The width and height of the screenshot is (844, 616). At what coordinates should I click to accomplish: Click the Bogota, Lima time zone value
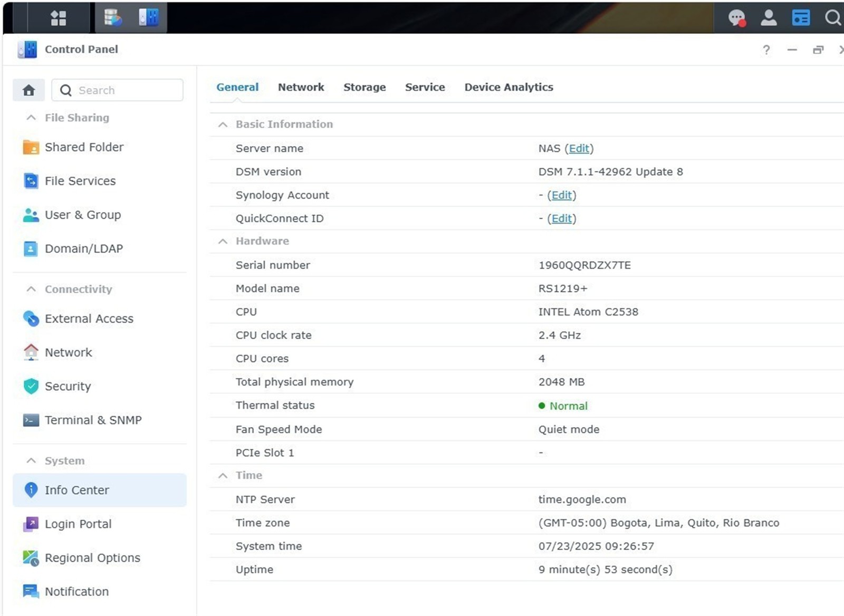coord(658,523)
